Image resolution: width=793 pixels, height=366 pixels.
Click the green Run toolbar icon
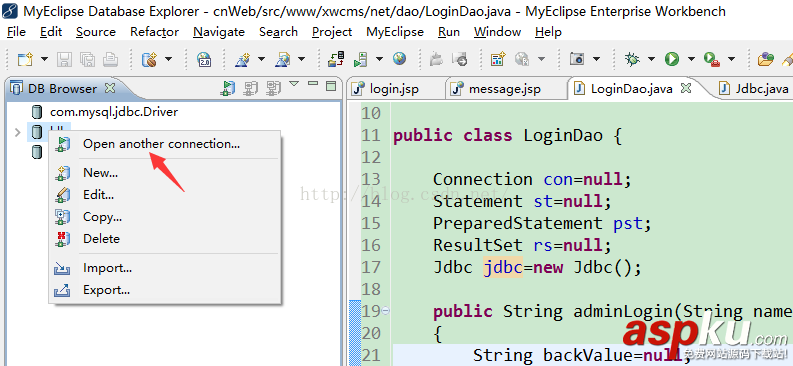(672, 59)
